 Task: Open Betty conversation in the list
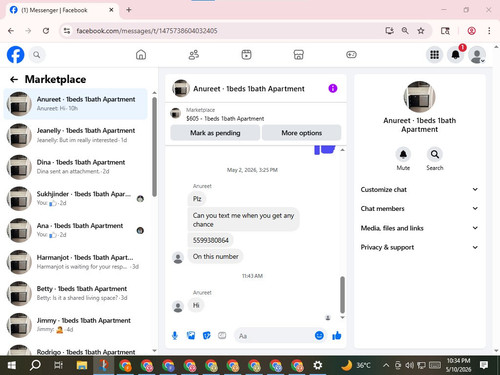75,293
